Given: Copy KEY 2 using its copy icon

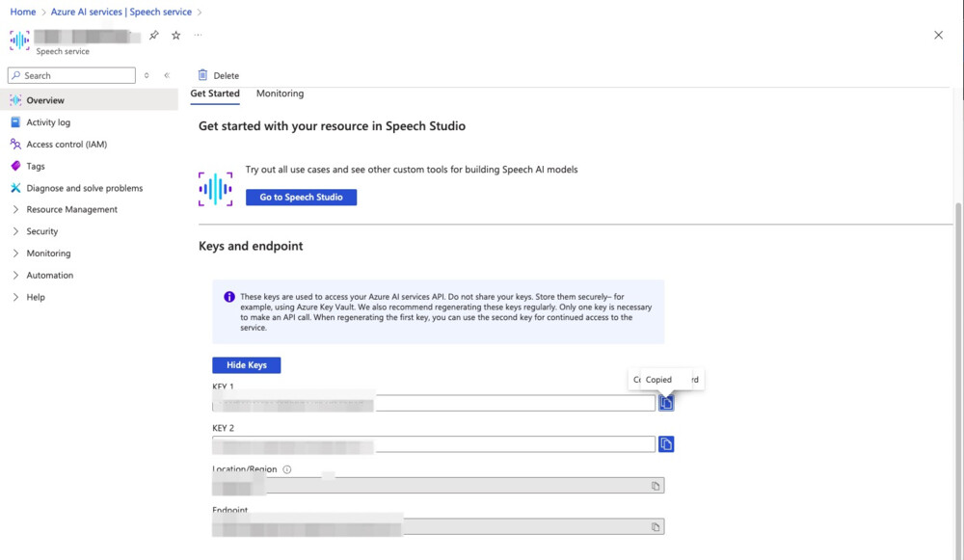Looking at the screenshot, I should click(666, 443).
